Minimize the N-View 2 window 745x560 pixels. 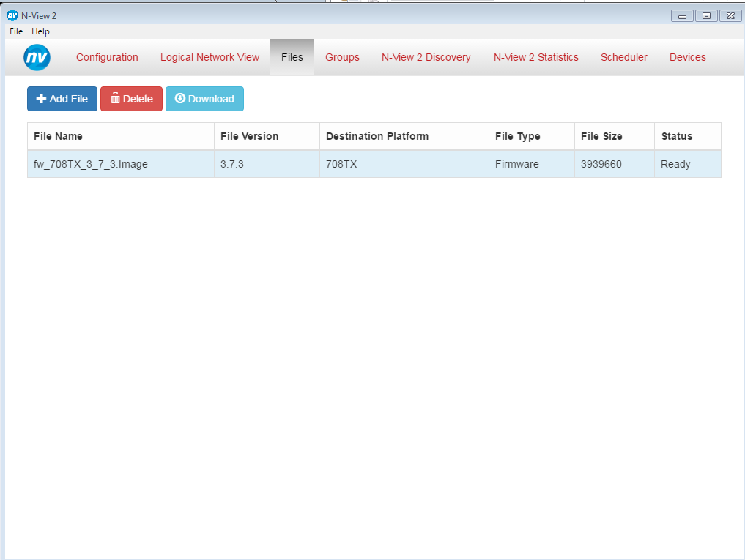tap(682, 16)
